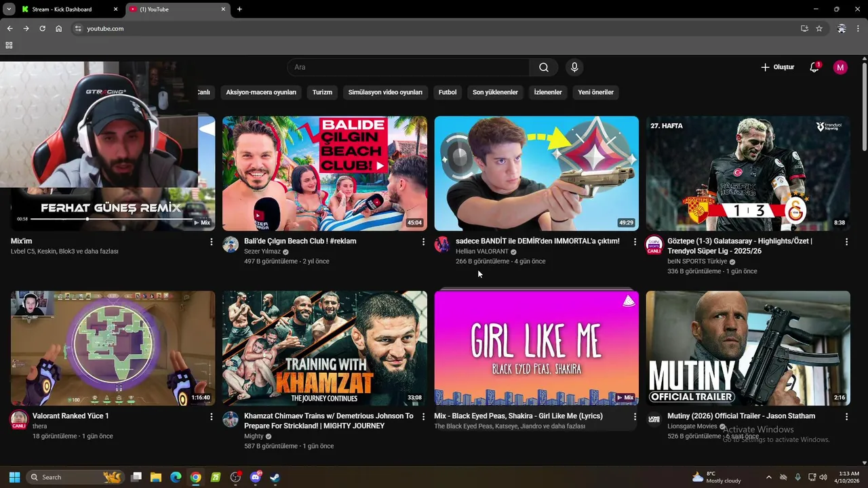Screen dimensions: 868x488
Task: Open 'sadece BANDİT ile DEMİR'den IMMORTAL'a çıktım!' title
Action: [537, 241]
